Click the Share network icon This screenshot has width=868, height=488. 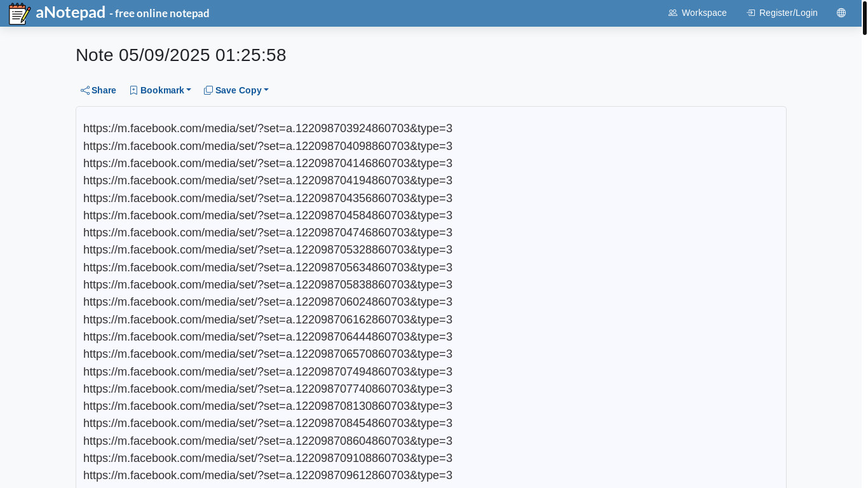point(85,90)
